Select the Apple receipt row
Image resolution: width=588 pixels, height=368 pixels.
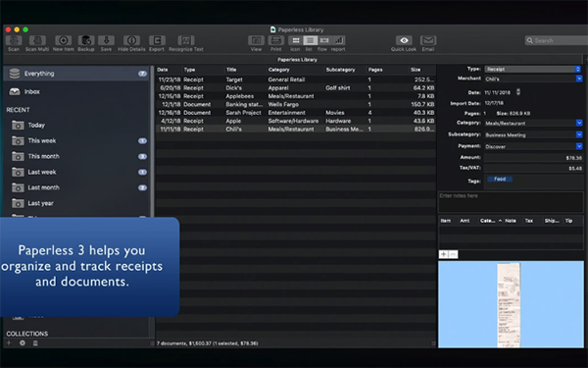(x=296, y=121)
